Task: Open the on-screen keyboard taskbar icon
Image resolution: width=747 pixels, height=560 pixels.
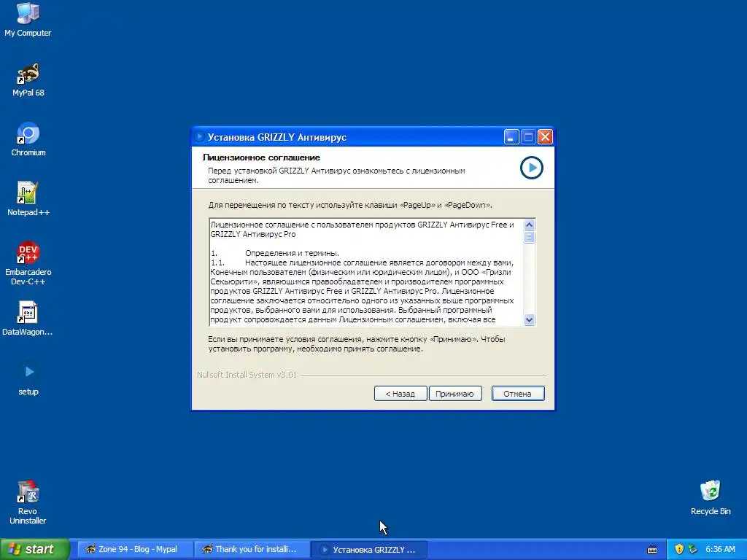Action: pos(652,550)
